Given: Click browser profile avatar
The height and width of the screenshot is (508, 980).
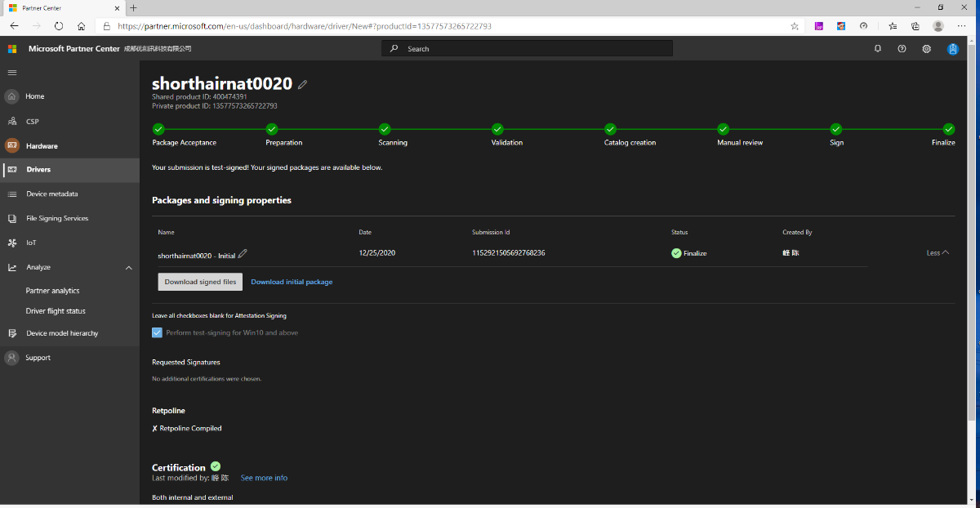Looking at the screenshot, I should [x=938, y=26].
